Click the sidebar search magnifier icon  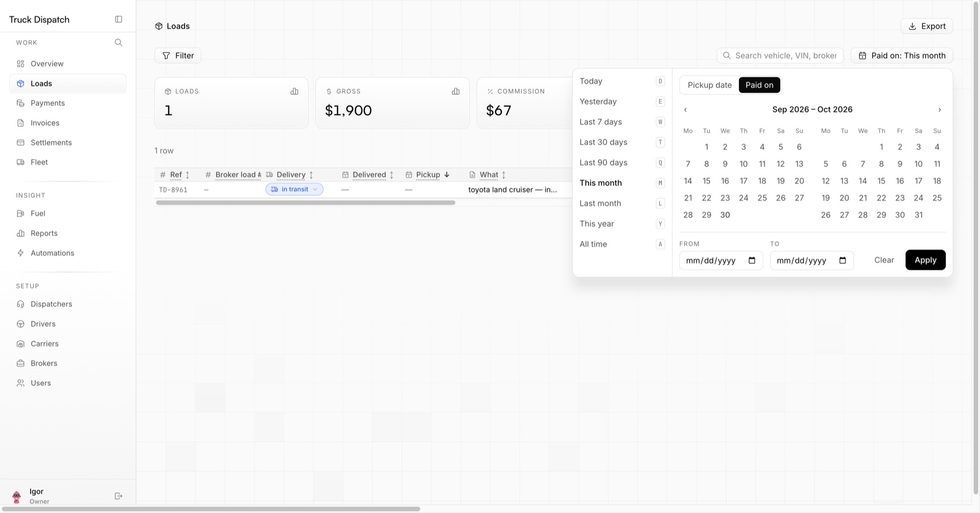point(119,42)
